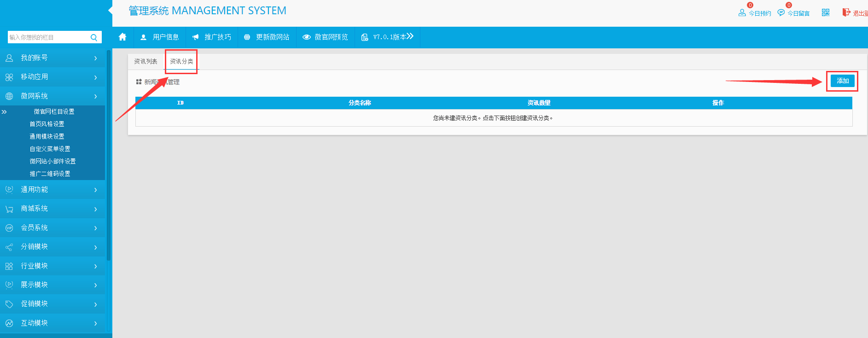The height and width of the screenshot is (338, 868).
Task: Switch to the 资讯列表 tab
Action: [146, 61]
